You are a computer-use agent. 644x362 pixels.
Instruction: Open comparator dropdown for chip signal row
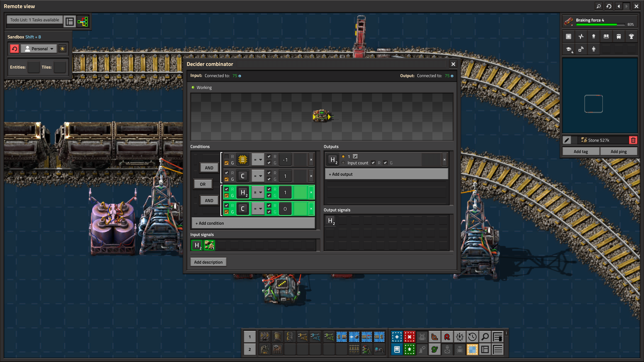tap(258, 160)
